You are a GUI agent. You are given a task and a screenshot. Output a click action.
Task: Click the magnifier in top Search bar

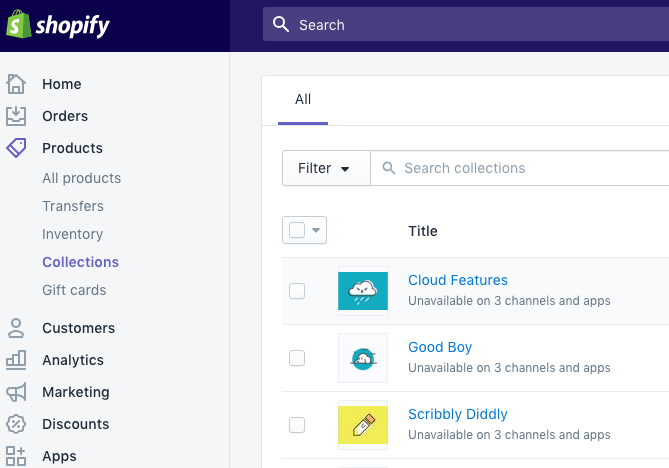281,24
